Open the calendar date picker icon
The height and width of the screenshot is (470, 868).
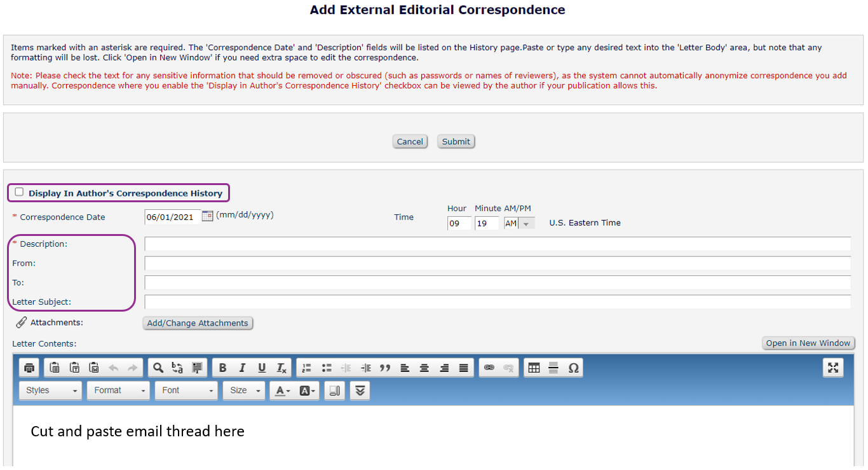207,216
